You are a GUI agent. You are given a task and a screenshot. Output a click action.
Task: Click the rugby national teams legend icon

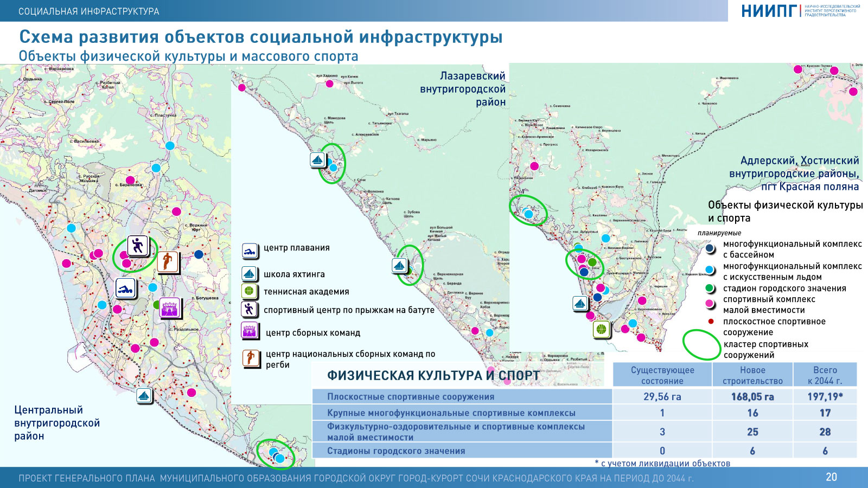pos(251,358)
